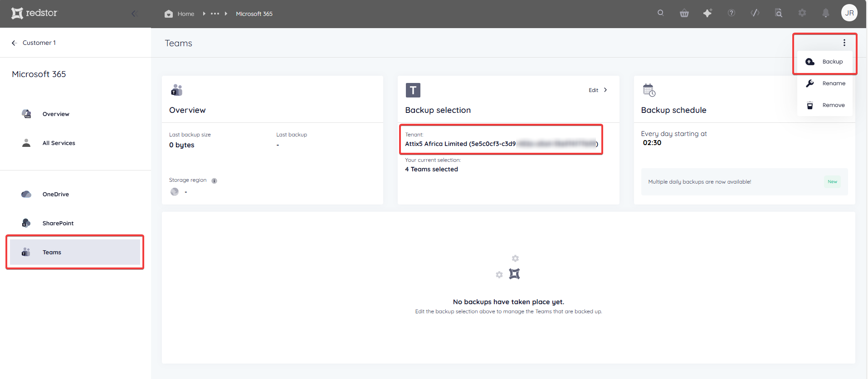Click the Teams icon on Overview card
Image resolution: width=868 pixels, height=379 pixels.
(x=176, y=90)
